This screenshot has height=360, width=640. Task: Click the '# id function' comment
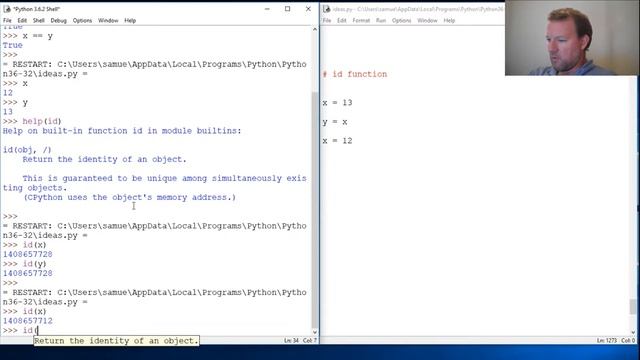click(355, 74)
